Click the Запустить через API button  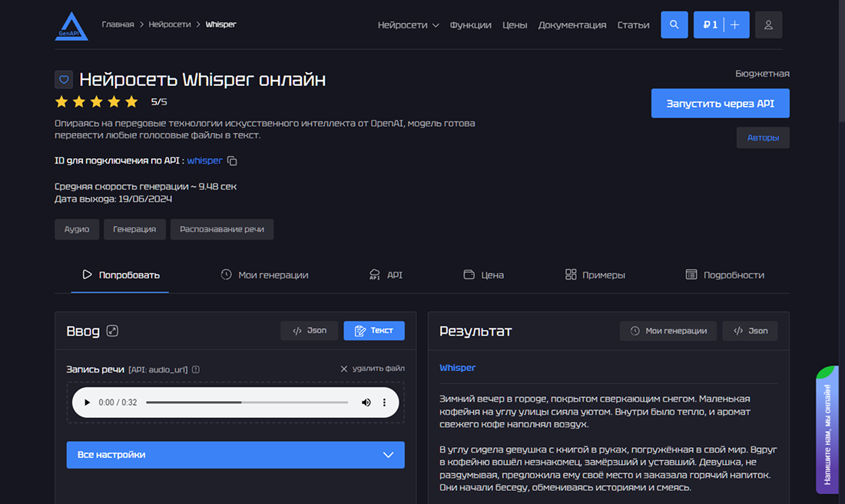(720, 103)
